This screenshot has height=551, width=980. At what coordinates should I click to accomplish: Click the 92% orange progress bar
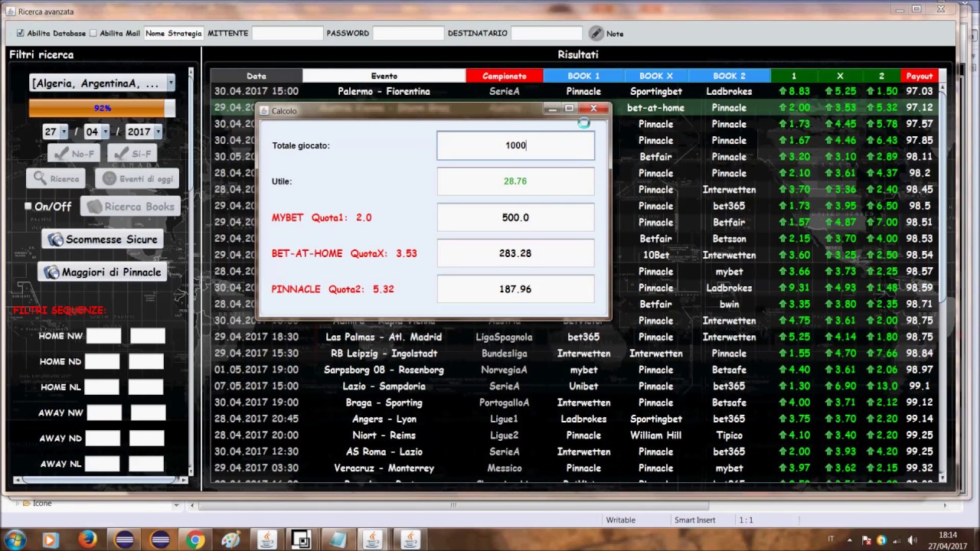(102, 109)
